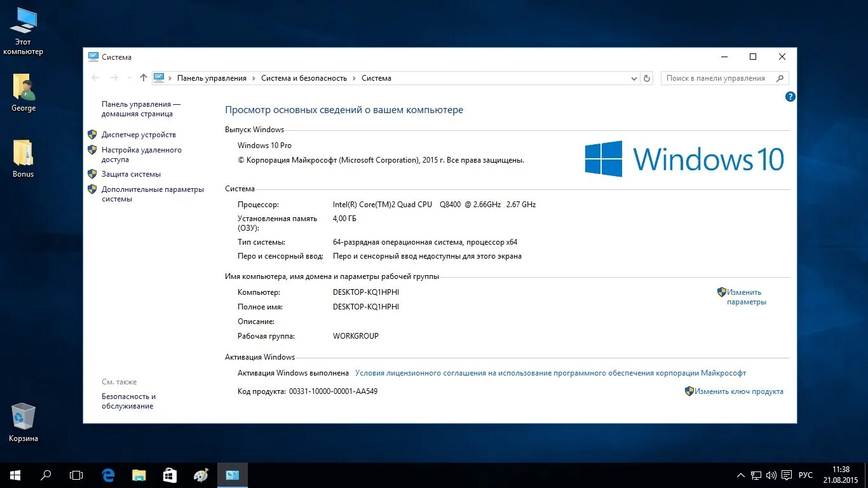This screenshot has height=488, width=868.
Task: Click the WORKGROUP value
Action: [x=355, y=336]
